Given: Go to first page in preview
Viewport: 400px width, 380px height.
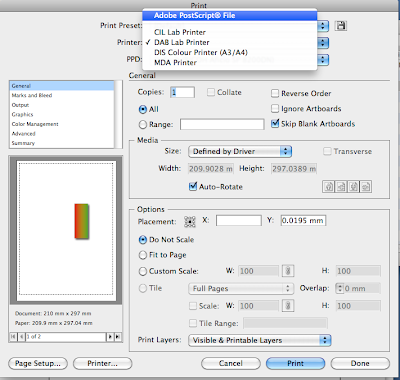Looking at the screenshot, I should [13, 337].
